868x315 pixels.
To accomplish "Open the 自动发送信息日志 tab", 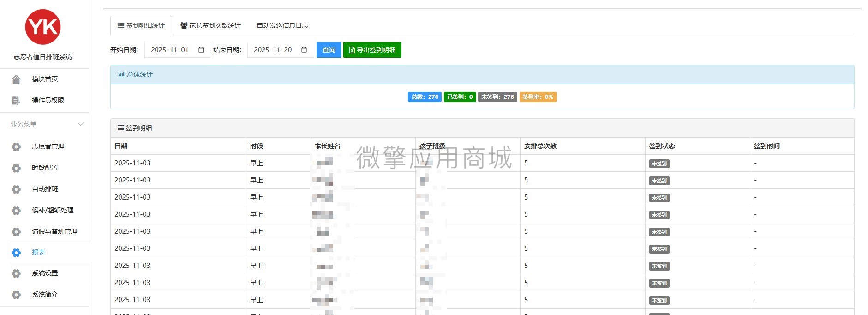I will coord(282,25).
